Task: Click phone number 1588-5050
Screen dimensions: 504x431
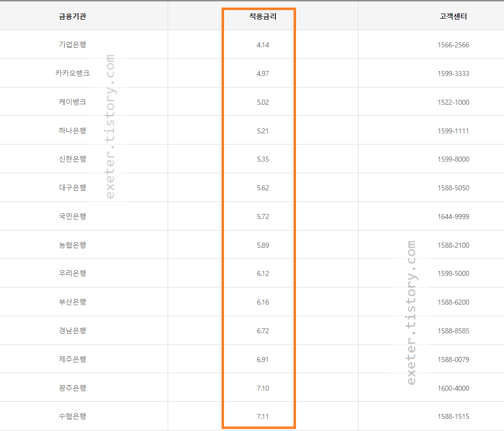Action: click(453, 188)
